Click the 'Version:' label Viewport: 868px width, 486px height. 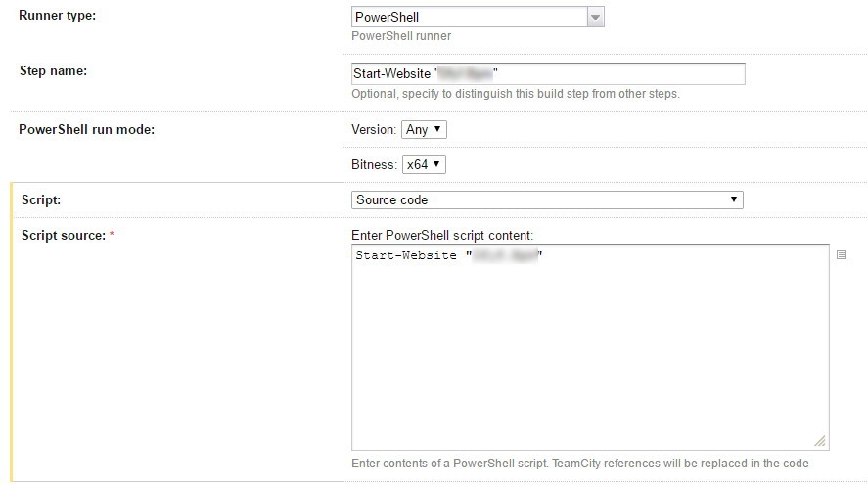coord(374,129)
